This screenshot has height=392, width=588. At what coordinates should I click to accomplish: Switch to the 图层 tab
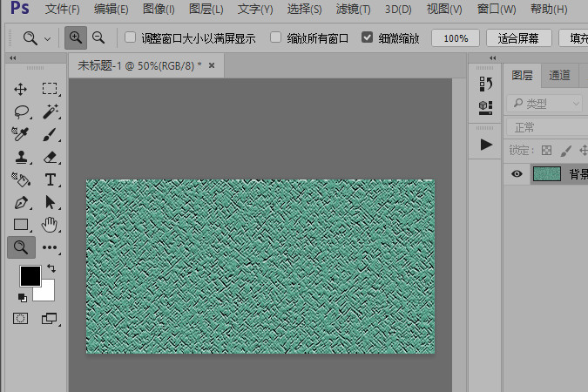pyautogui.click(x=523, y=76)
